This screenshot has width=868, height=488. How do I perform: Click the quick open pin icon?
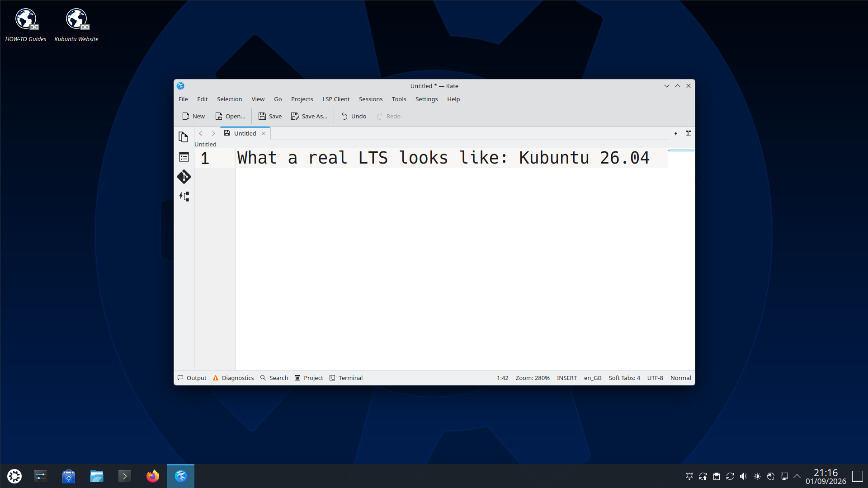pos(676,133)
